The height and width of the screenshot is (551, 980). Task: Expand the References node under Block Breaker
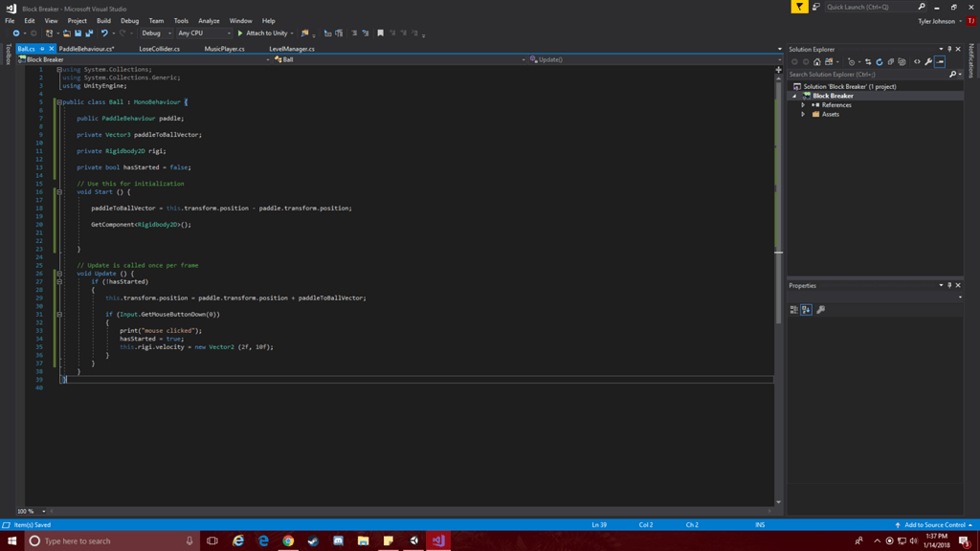tap(805, 104)
